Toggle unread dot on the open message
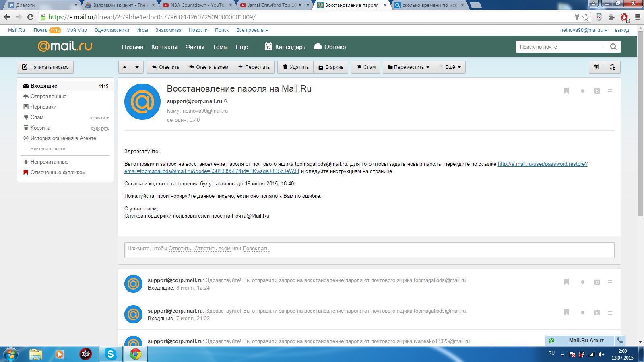Viewport: 644px width, 362px height. click(x=582, y=91)
